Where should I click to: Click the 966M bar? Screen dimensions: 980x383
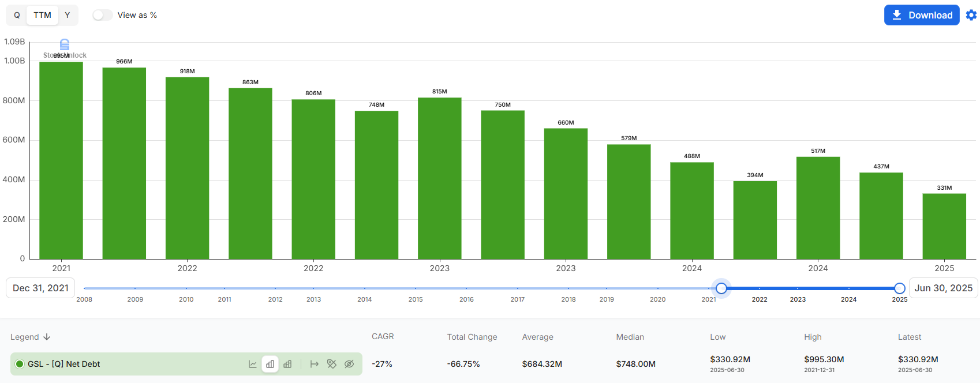coord(124,163)
